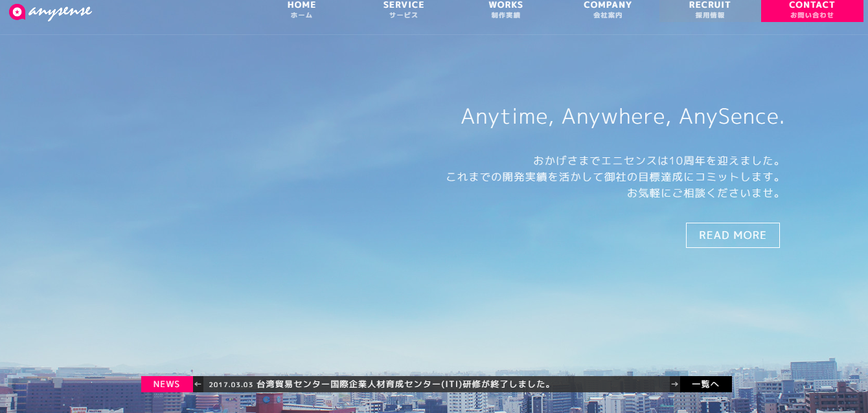Screen dimensions: 868x413
Task: Open the SERVICE menu item
Action: (x=404, y=10)
